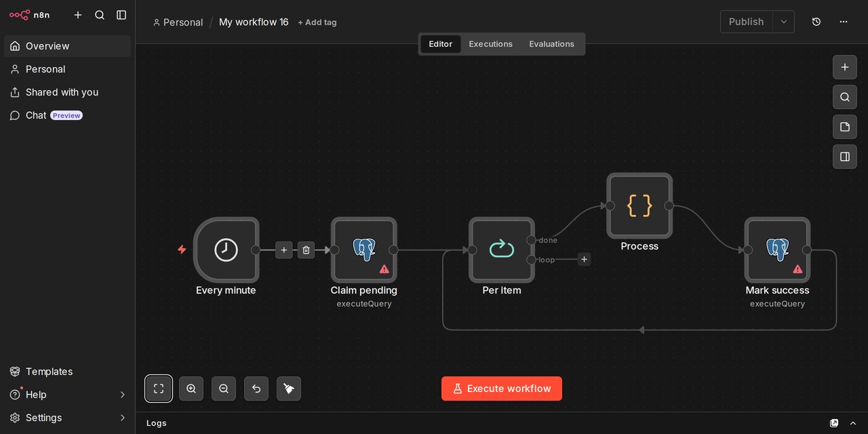Click the n8n logo
868x434 pixels.
pos(29,15)
